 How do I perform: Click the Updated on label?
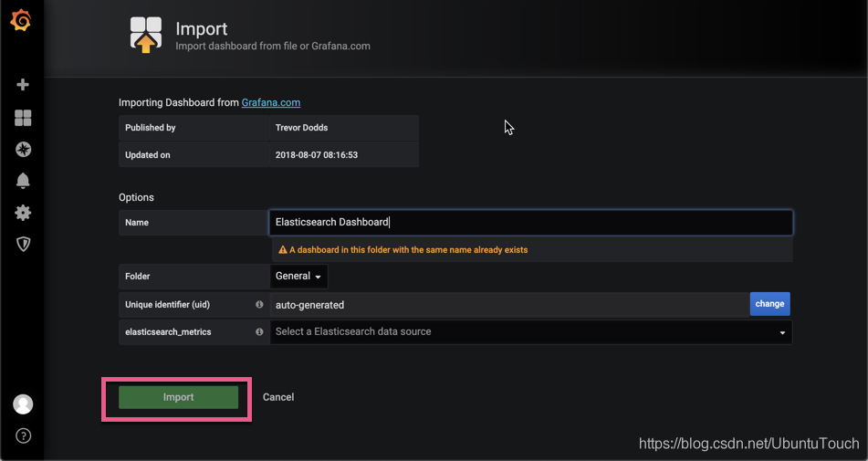pos(147,155)
